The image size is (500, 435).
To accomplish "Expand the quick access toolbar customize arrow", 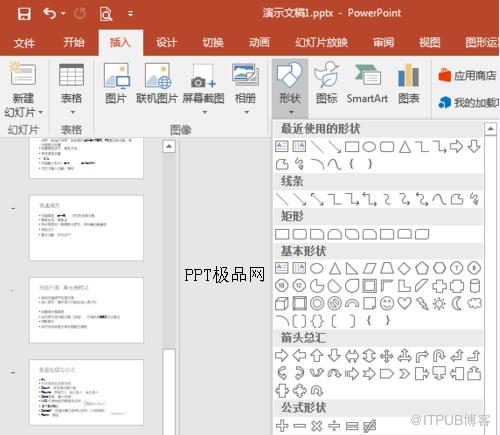I will pos(130,14).
